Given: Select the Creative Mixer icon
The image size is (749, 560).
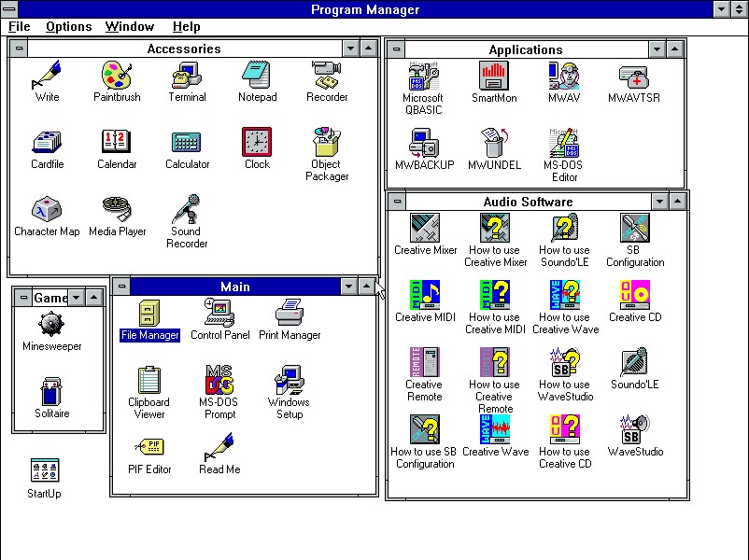Looking at the screenshot, I should tap(425, 229).
